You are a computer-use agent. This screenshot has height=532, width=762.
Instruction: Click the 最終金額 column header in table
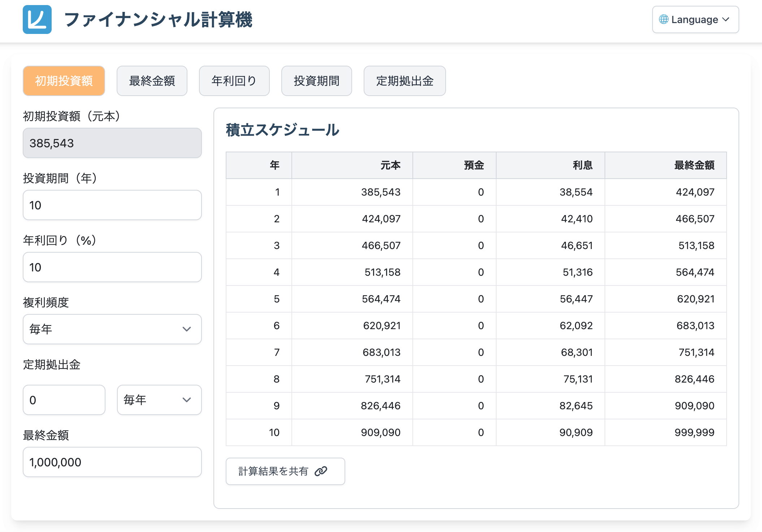694,165
